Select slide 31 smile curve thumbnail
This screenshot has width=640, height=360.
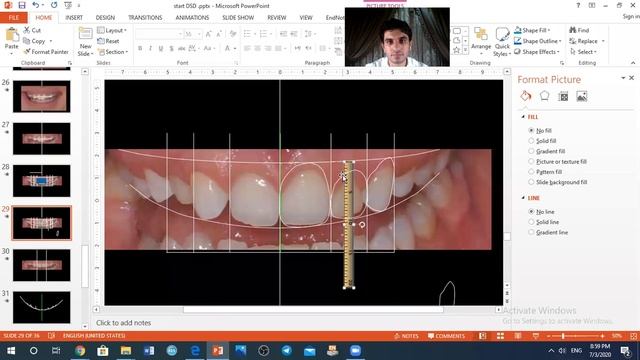(x=42, y=307)
